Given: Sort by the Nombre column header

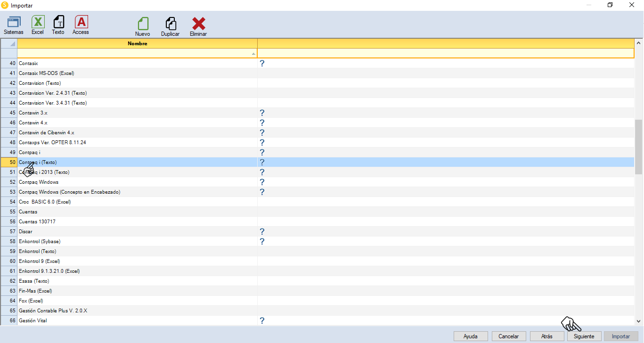Looking at the screenshot, I should [137, 43].
